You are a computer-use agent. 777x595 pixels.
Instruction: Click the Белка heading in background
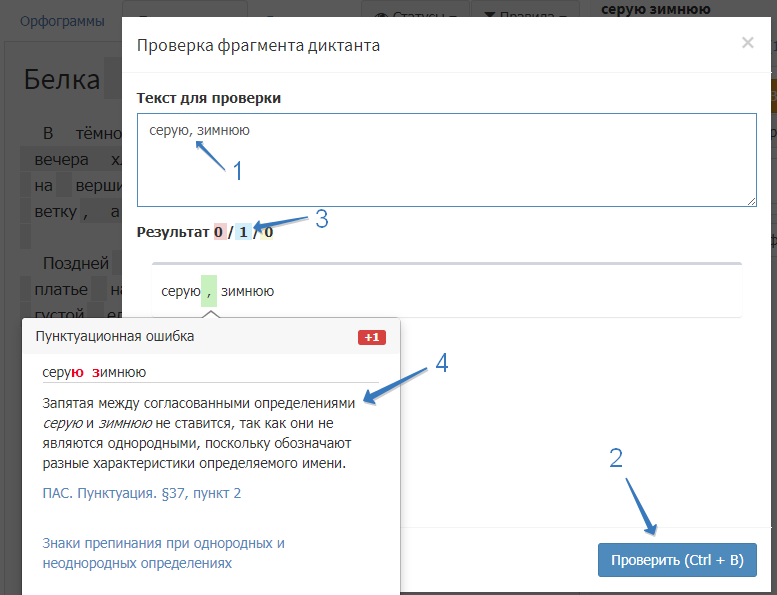[x=62, y=80]
